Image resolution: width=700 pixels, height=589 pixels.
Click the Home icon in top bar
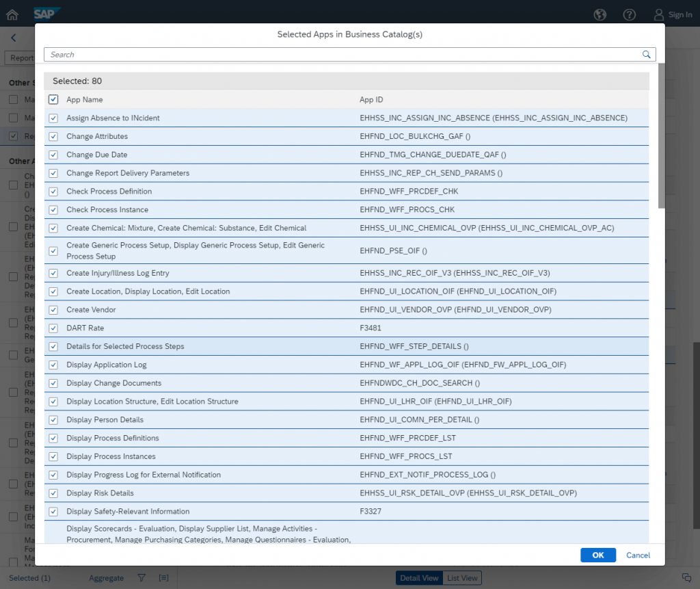click(12, 15)
